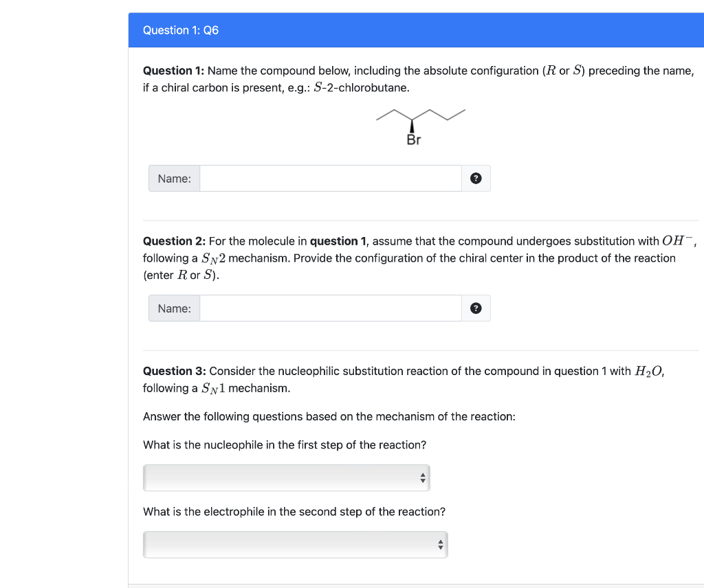Viewport: 704px width, 588px height.
Task: Click the molecule structure drawing
Action: coord(421,120)
